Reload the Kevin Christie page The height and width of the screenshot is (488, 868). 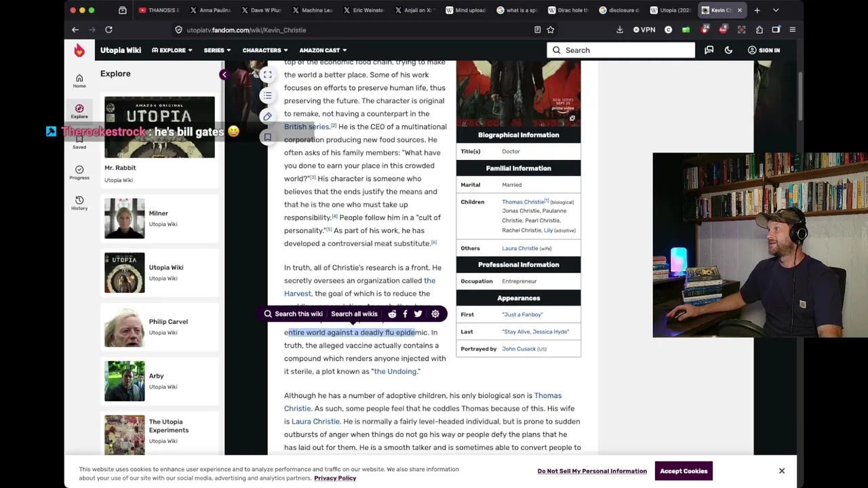coord(108,30)
